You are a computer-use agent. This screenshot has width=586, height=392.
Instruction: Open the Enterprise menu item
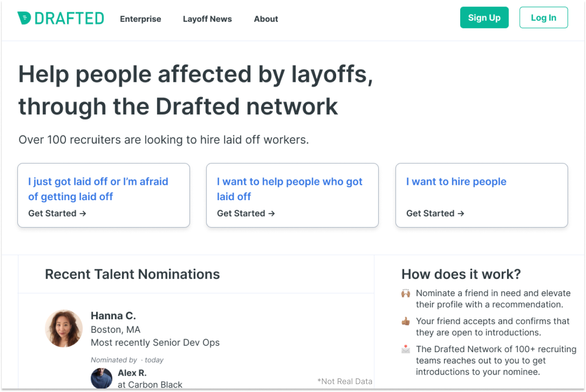[140, 19]
